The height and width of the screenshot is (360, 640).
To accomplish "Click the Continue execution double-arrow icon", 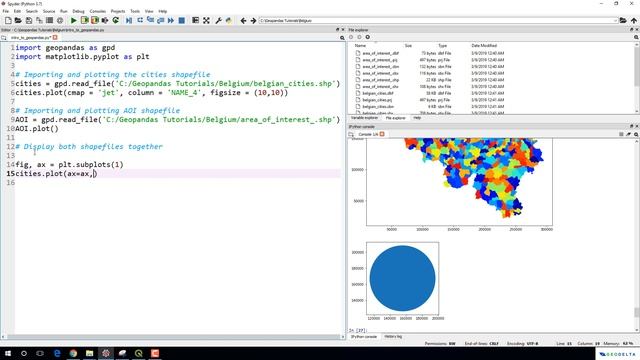I will pos(171,20).
